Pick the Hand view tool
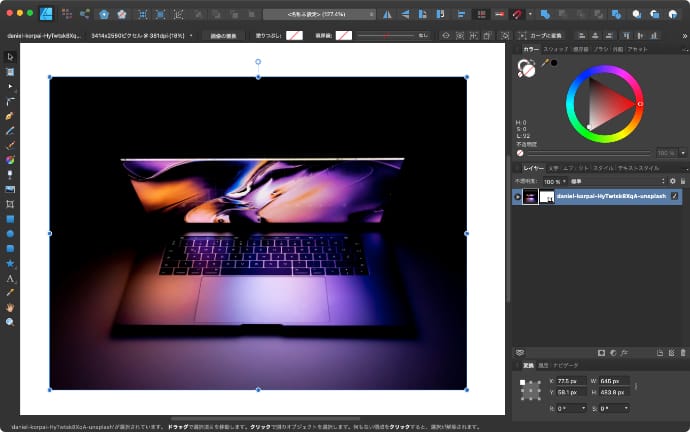The height and width of the screenshot is (432, 690). pos(10,307)
